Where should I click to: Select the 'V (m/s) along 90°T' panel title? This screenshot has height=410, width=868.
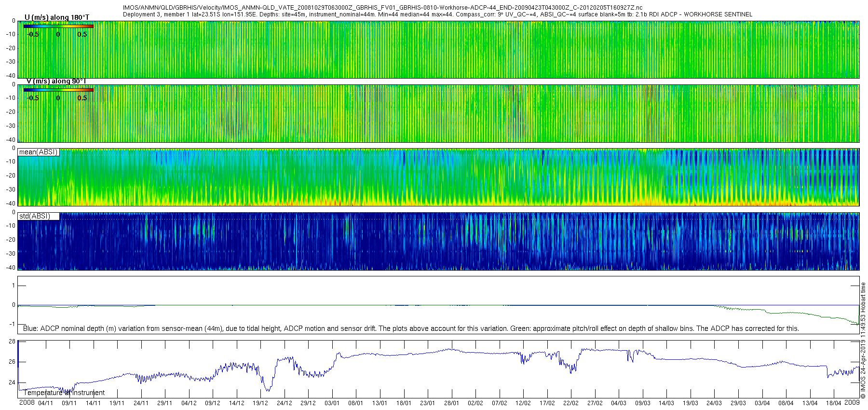click(56, 81)
